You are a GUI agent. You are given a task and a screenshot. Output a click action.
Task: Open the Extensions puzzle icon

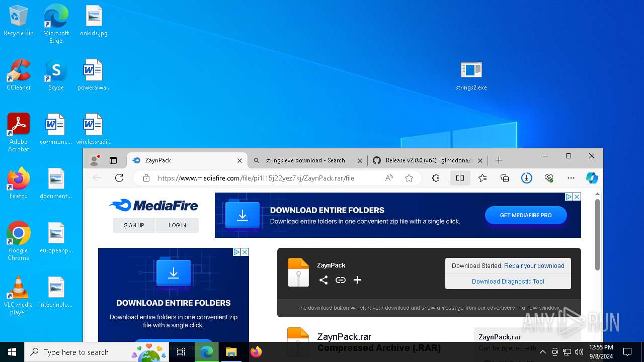coord(436,178)
